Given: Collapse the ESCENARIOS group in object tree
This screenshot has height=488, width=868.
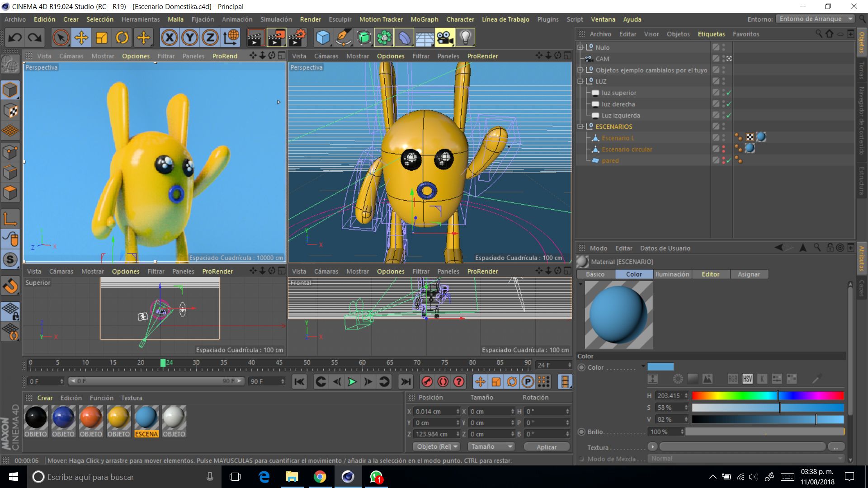Looking at the screenshot, I should (x=580, y=127).
